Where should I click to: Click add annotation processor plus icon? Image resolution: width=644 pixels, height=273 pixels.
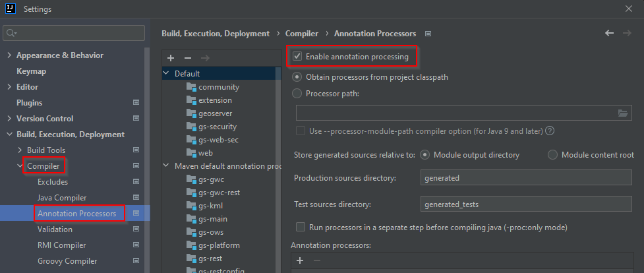pyautogui.click(x=300, y=260)
